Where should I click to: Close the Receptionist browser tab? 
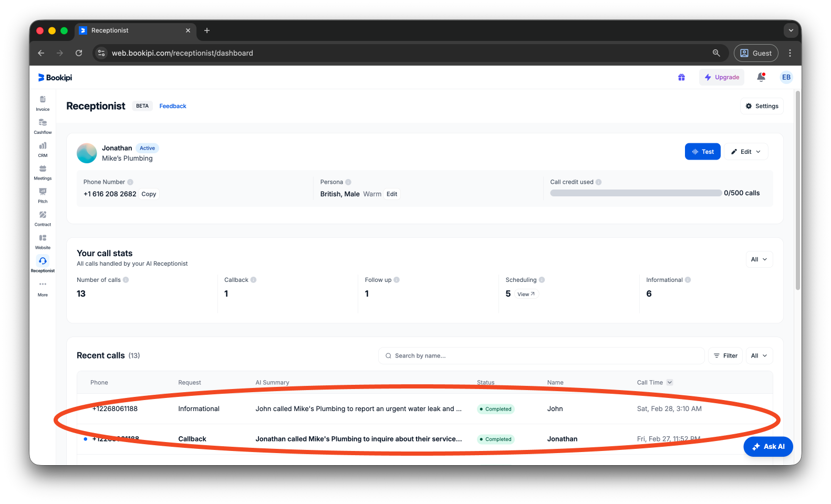[x=188, y=30]
